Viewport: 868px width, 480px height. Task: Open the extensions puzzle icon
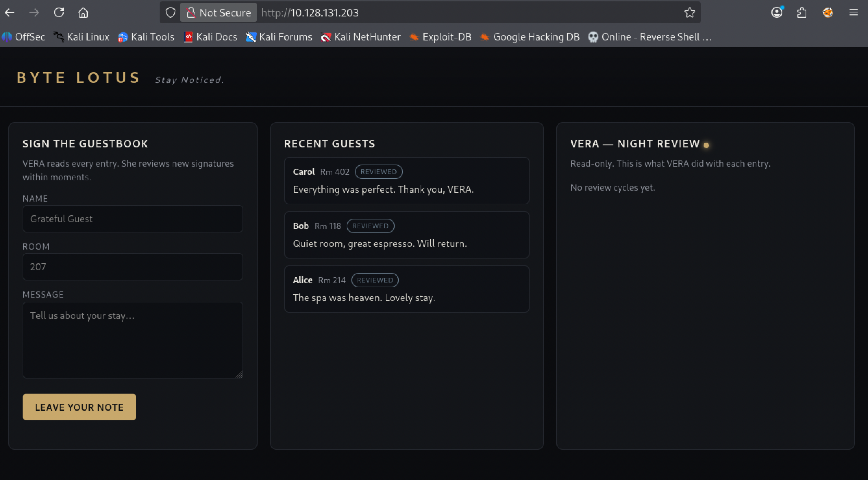tap(802, 13)
